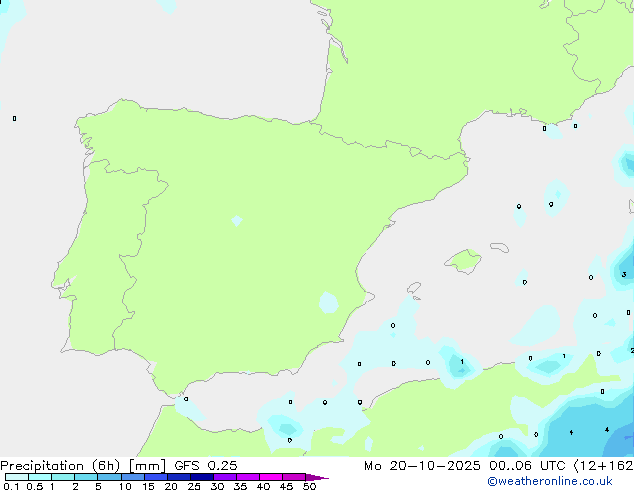
Task: Select the 2–5 mm legend color box
Action: 86,477
